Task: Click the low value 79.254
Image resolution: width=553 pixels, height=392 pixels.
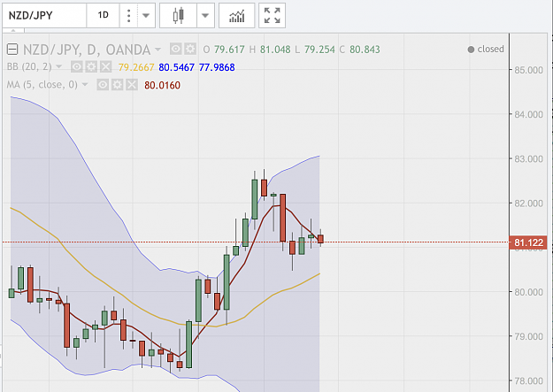Action: (319, 50)
